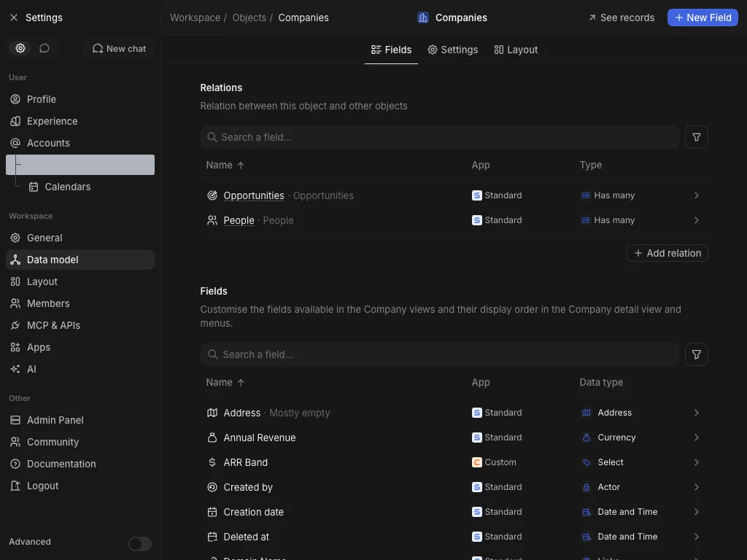
Task: Open the Creation date field
Action: (x=454, y=511)
